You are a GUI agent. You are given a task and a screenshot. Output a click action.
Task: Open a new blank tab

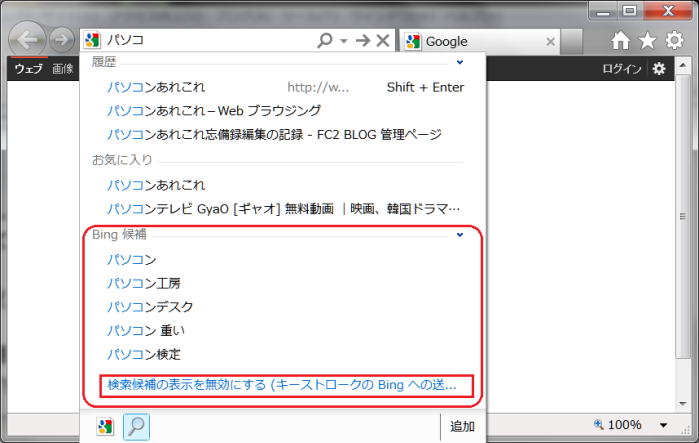point(572,41)
